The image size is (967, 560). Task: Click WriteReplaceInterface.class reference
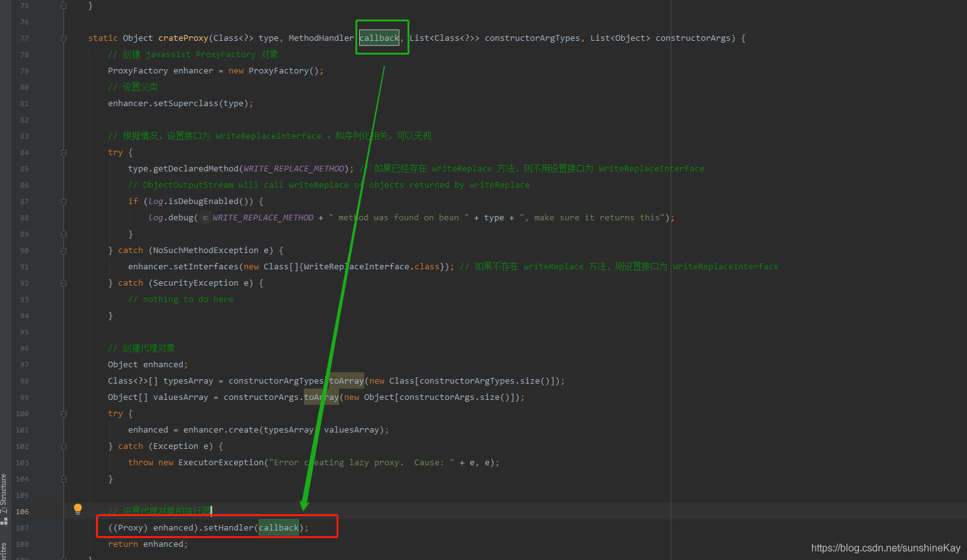point(372,267)
